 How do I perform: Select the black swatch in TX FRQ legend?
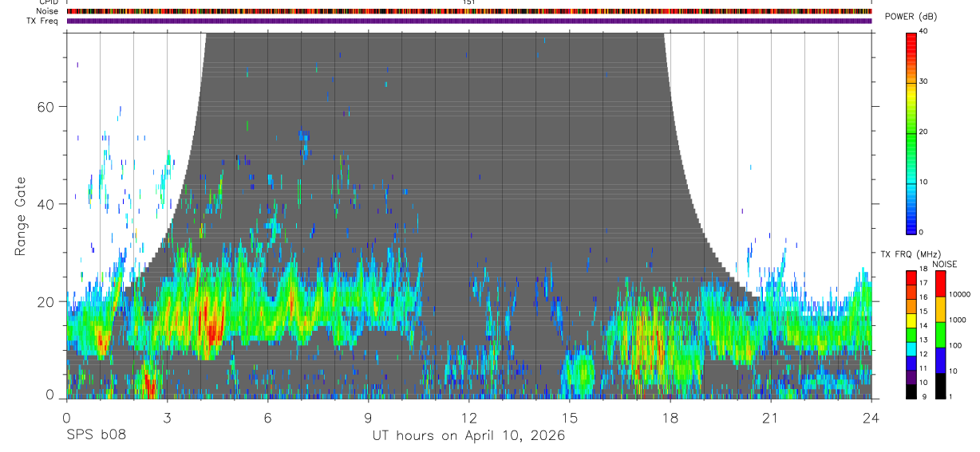tap(911, 390)
